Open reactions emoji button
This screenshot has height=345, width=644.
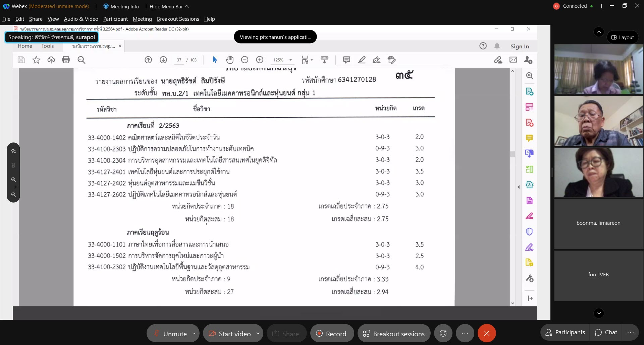pos(443,333)
